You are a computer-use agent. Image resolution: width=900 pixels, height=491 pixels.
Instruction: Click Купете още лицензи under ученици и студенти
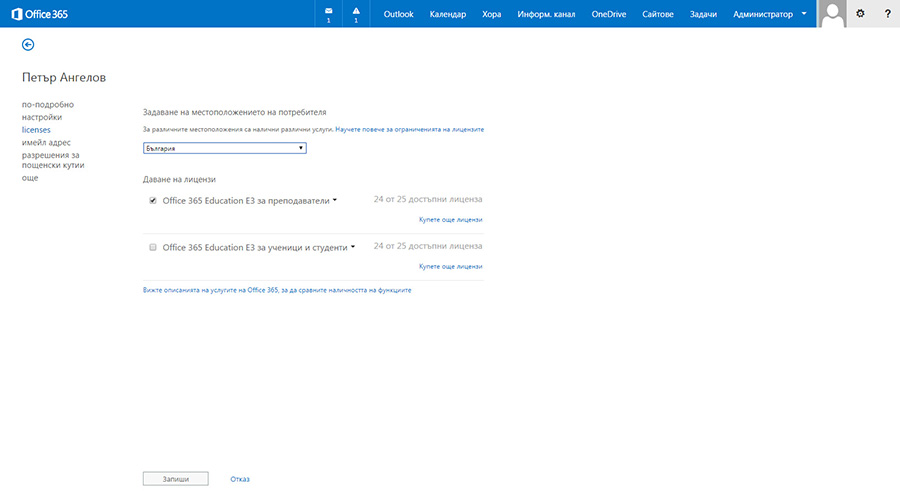tap(451, 266)
